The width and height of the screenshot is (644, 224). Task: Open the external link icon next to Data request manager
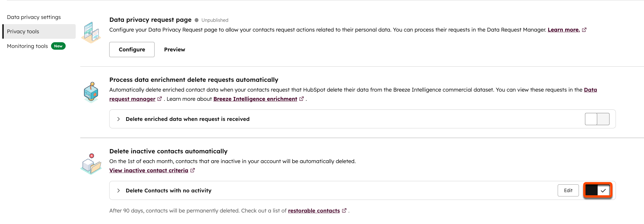coord(160,99)
